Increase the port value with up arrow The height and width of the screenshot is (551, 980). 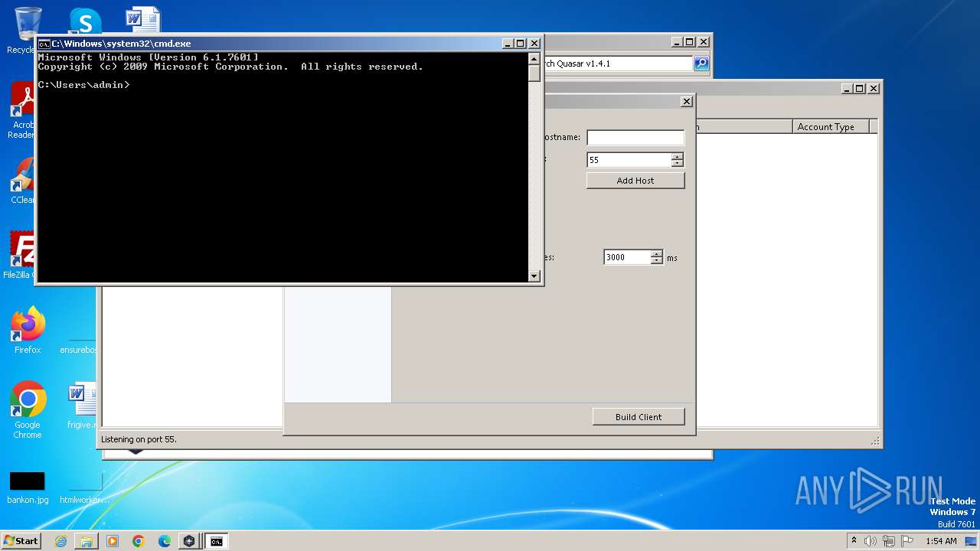tap(678, 157)
